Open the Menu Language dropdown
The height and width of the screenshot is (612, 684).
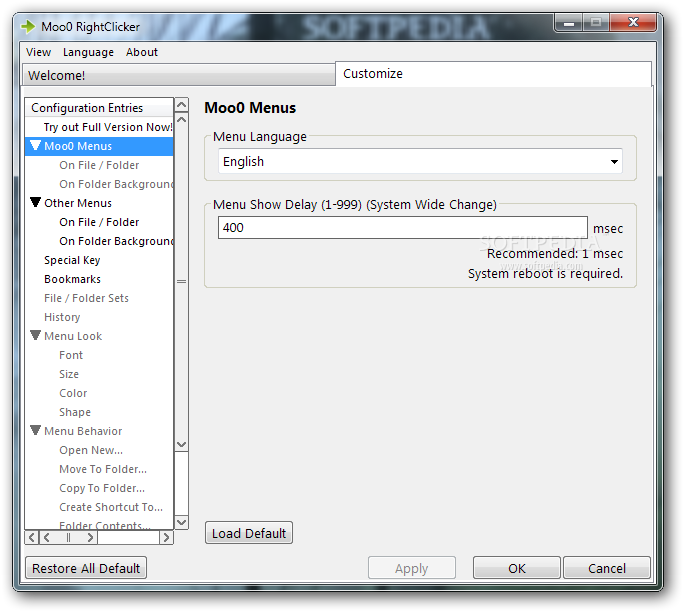[x=420, y=161]
